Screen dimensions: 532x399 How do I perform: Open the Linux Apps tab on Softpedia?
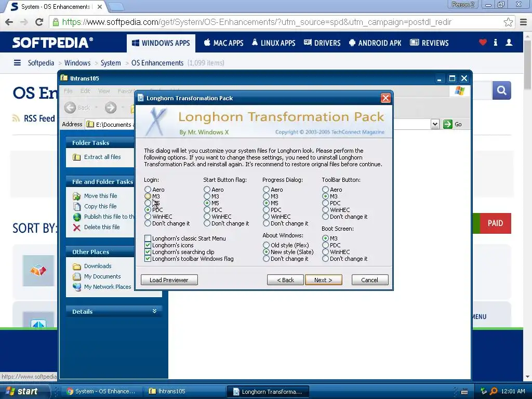tap(273, 43)
